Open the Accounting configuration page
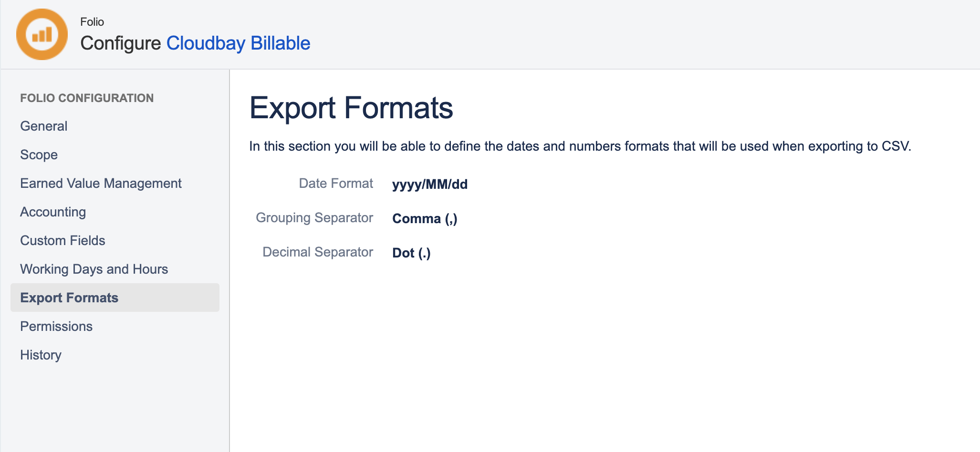The image size is (980, 452). click(52, 212)
